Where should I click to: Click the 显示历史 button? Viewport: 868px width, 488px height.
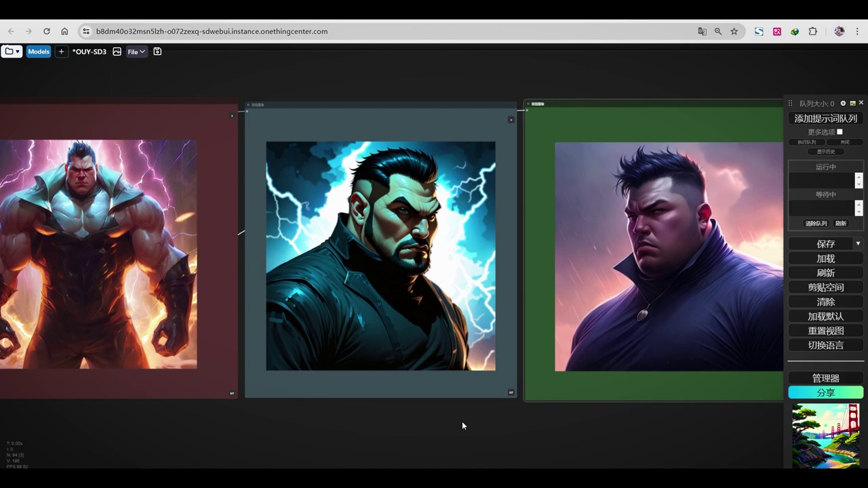826,152
